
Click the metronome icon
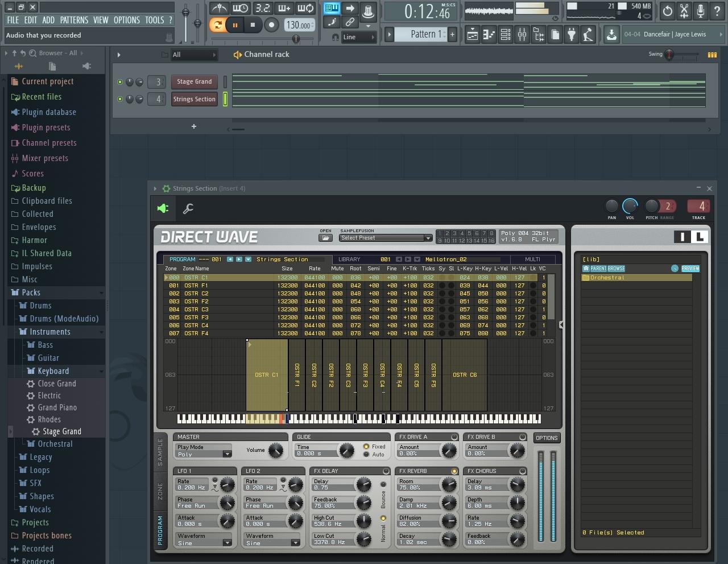(x=219, y=8)
